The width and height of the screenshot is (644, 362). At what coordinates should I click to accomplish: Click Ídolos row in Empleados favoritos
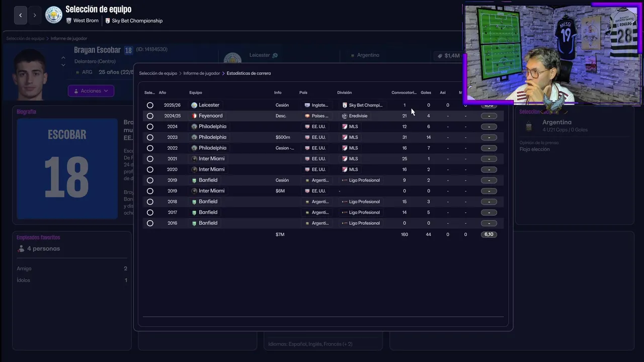tap(72, 280)
